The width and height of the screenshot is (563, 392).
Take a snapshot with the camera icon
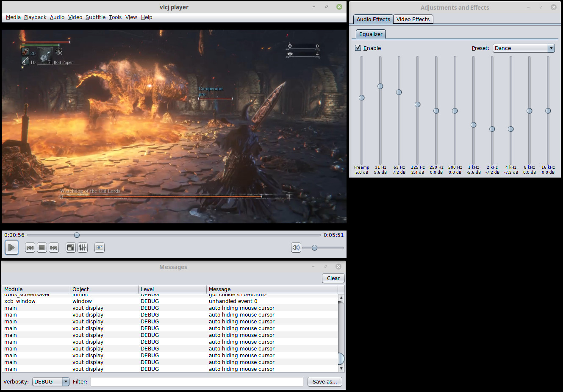100,247
